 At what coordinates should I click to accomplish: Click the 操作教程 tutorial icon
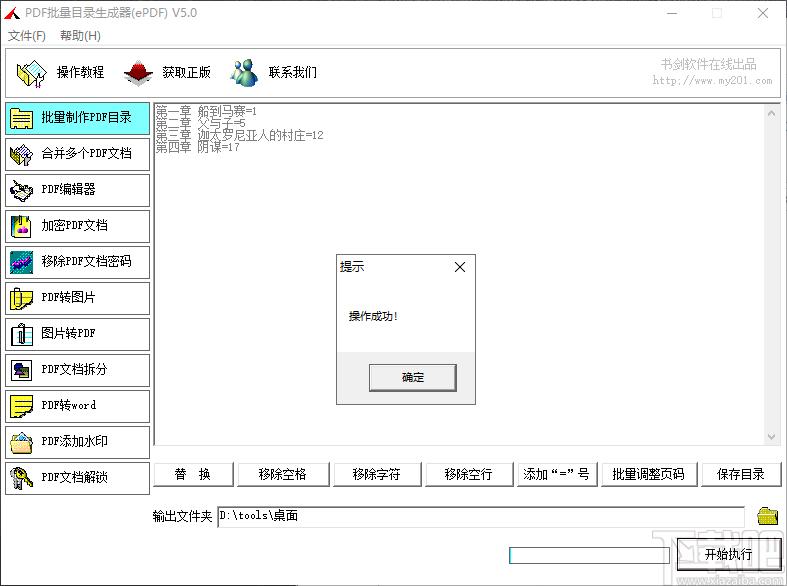tap(32, 72)
